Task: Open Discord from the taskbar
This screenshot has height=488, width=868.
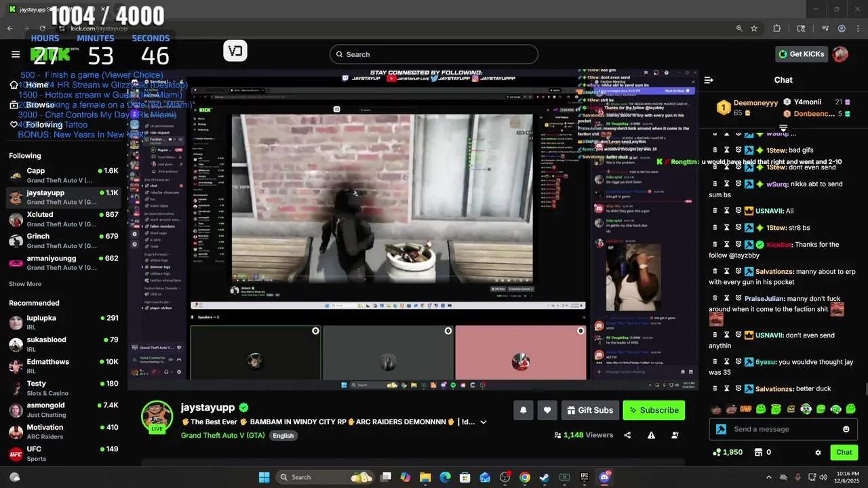Action: (604, 477)
